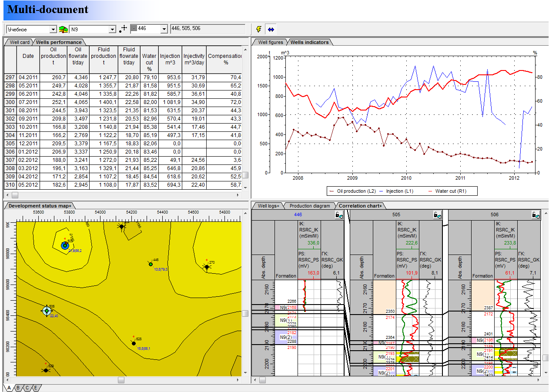Select well 506 marker on the map
This screenshot has height=392, width=549.
click(x=47, y=311)
